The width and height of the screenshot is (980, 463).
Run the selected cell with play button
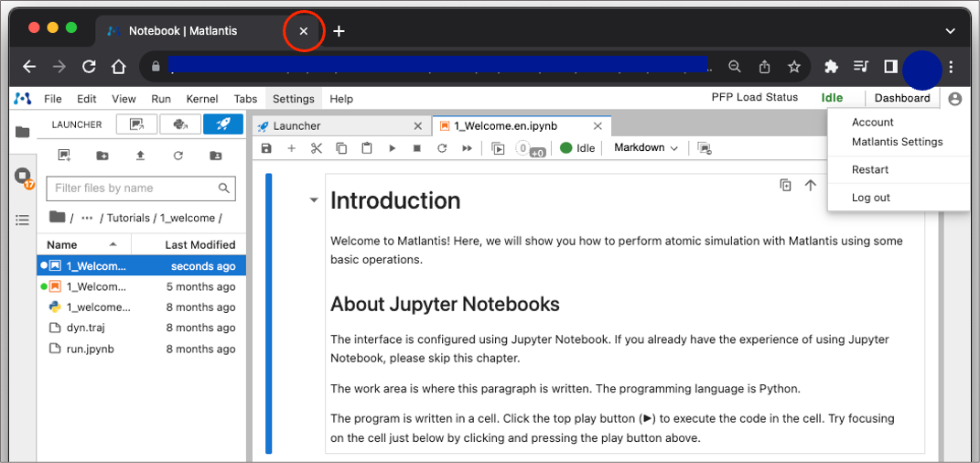392,148
